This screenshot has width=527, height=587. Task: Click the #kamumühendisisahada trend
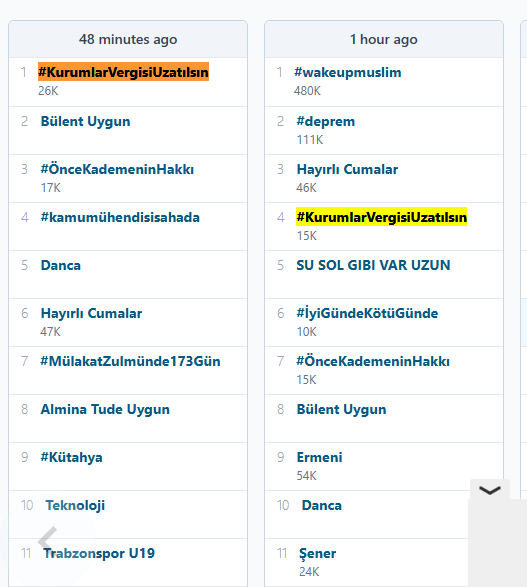pos(120,217)
